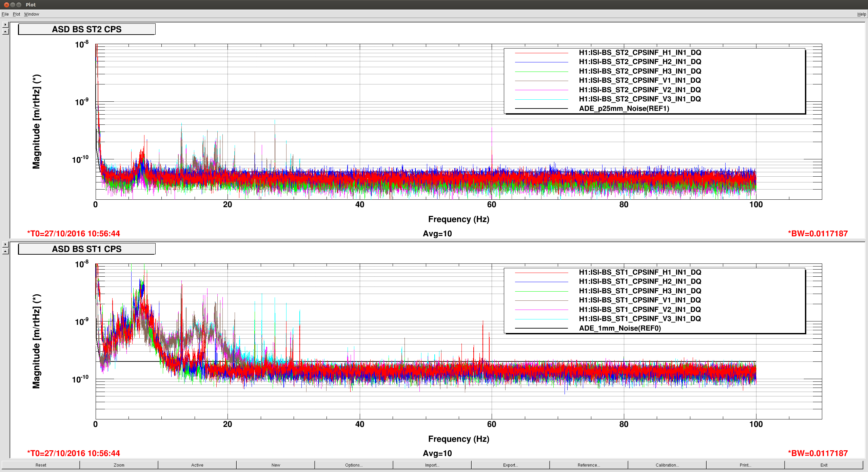Click the bottom plot's Avg=10 label
The height and width of the screenshot is (472, 868).
437,453
